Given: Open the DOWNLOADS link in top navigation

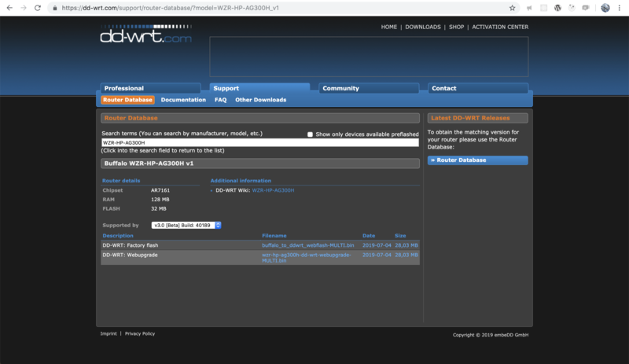Looking at the screenshot, I should pos(423,27).
